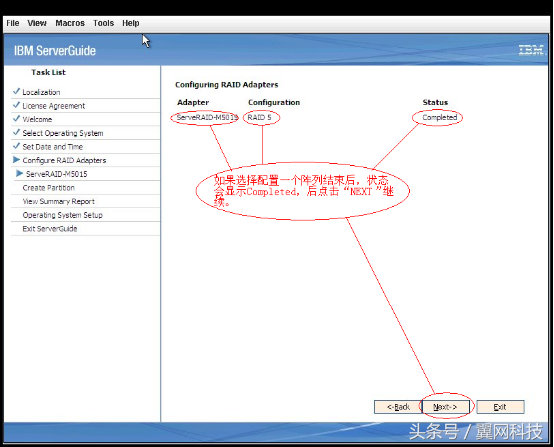
Task: Click checkmark icon beside Set Date and Time
Action: [x=16, y=146]
